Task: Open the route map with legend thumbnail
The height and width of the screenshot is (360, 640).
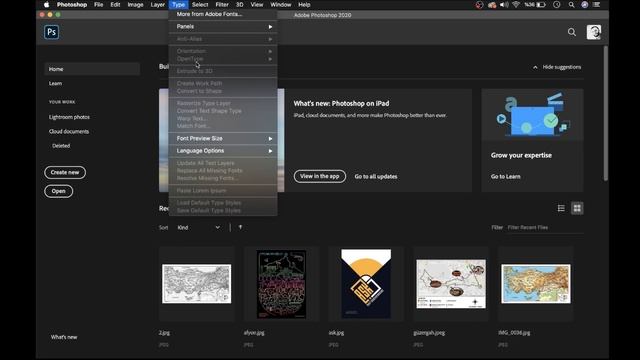Action: click(x=451, y=284)
